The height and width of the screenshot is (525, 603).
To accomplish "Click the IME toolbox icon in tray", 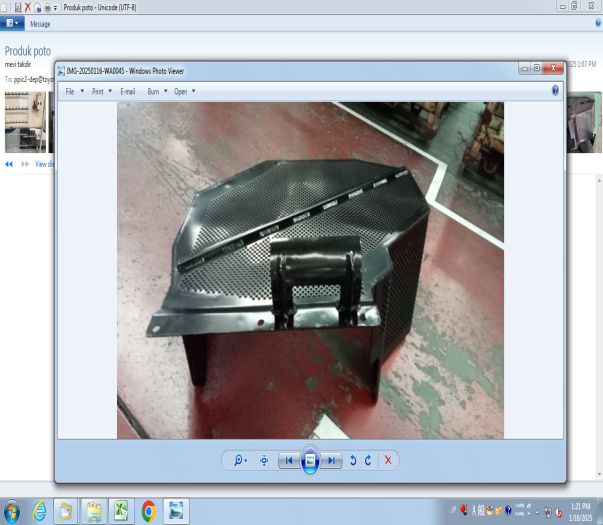I will coord(499,510).
